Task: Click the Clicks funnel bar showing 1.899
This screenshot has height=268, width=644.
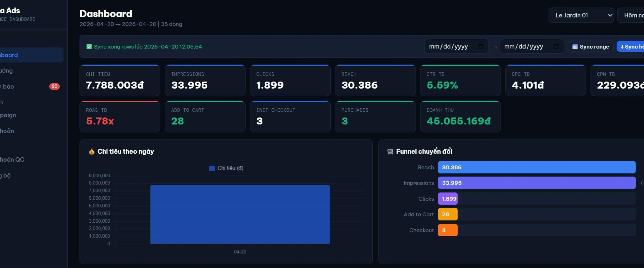Action: (448, 199)
